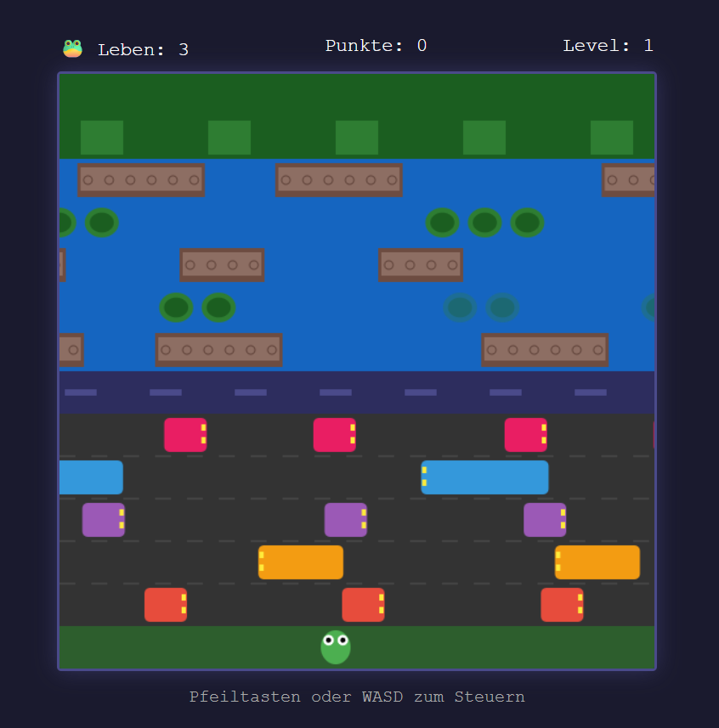This screenshot has width=719, height=728.
Task: Click the middle purple car
Action: [x=346, y=520]
